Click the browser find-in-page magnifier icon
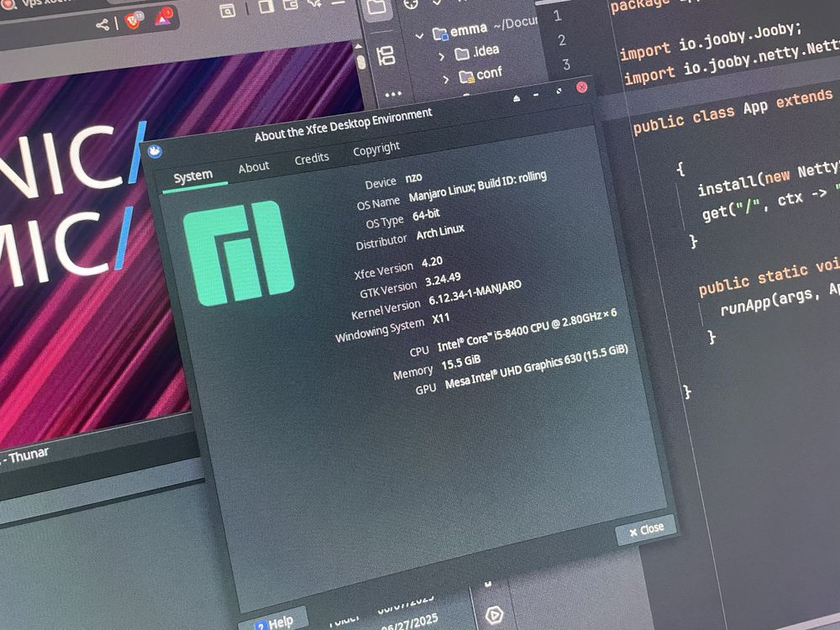The image size is (840, 630). [227, 11]
